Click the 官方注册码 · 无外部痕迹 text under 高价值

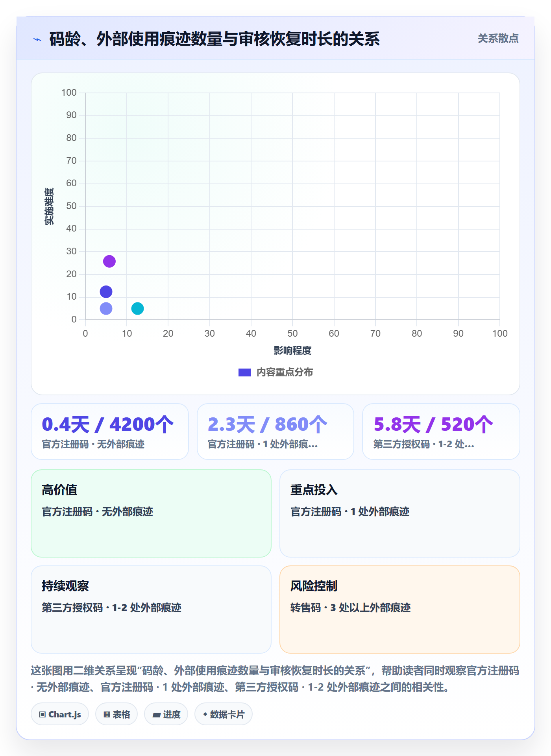click(x=98, y=511)
